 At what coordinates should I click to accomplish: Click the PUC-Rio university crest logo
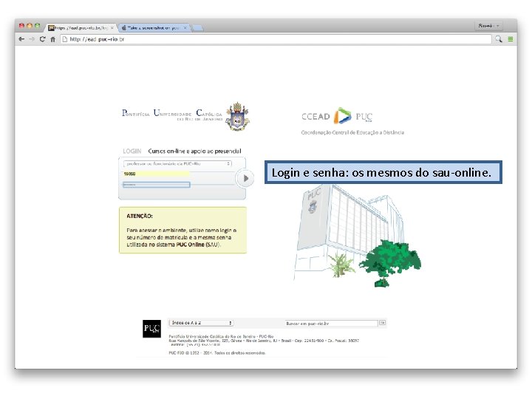237,116
